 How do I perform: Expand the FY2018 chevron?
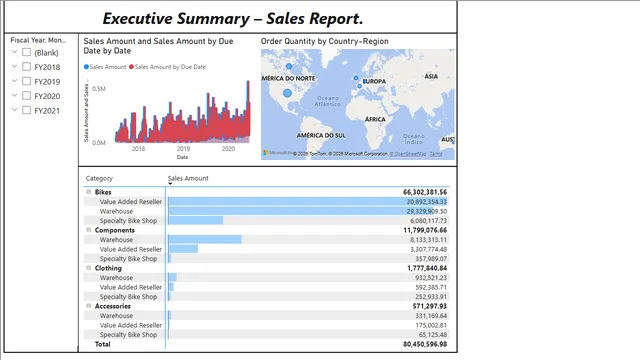click(14, 66)
